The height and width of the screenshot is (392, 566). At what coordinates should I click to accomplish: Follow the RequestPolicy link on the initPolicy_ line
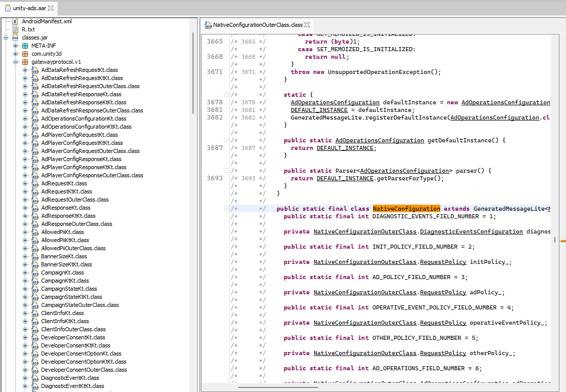tap(443, 262)
